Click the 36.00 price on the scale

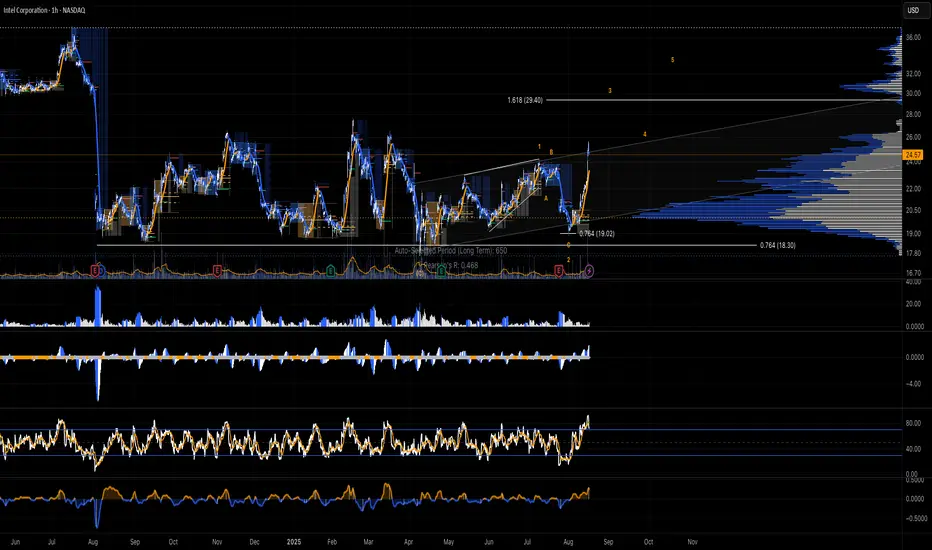[x=912, y=38]
